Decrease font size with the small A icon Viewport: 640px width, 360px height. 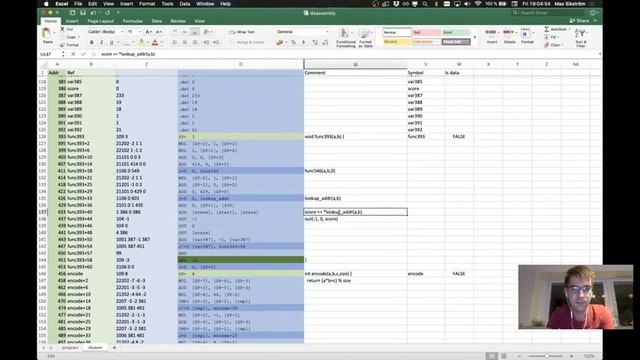click(159, 32)
